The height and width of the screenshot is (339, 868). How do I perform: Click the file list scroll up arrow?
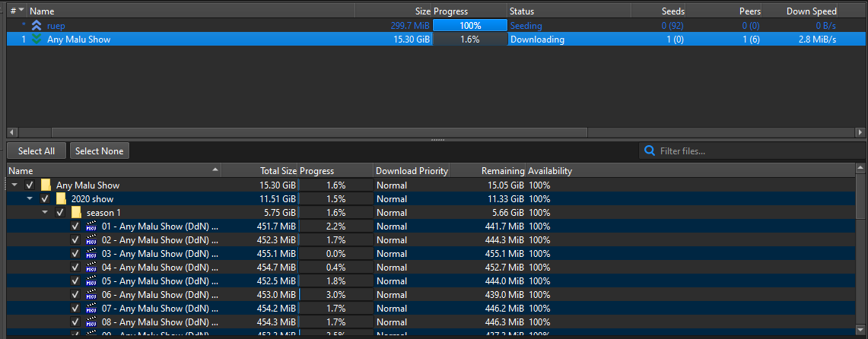tap(860, 168)
